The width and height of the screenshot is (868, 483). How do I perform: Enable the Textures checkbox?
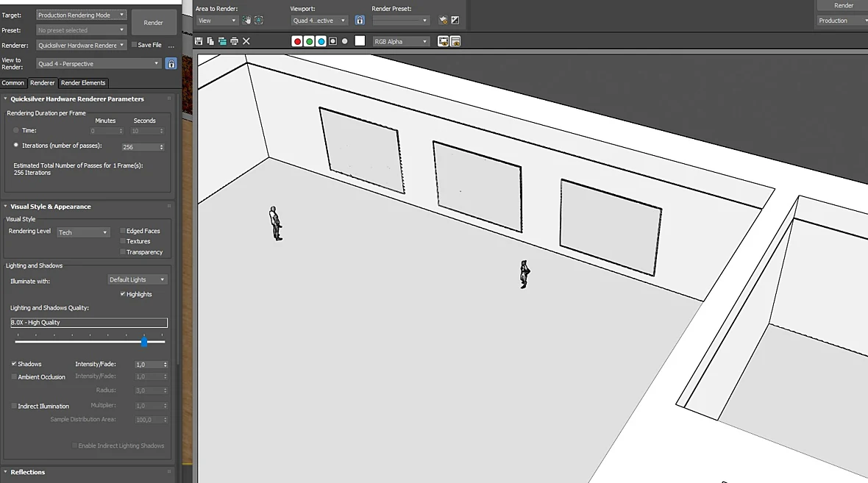pos(123,241)
